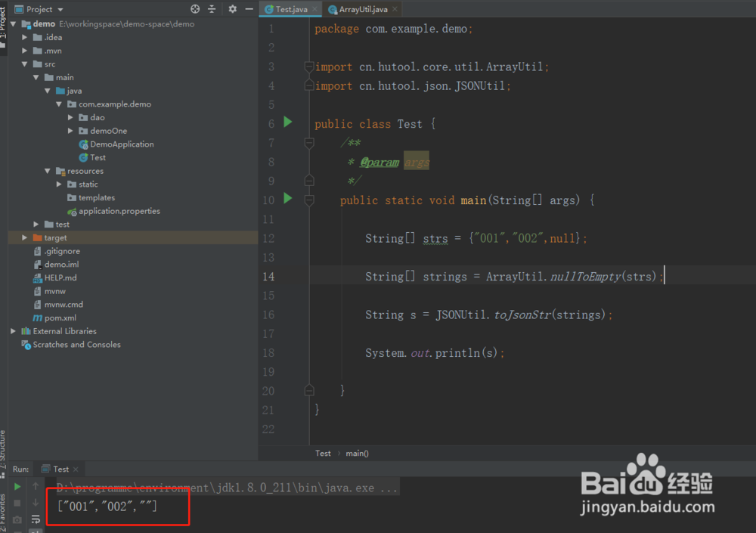
Task: Click the Test breadcrumb in editor
Action: pyautogui.click(x=323, y=454)
